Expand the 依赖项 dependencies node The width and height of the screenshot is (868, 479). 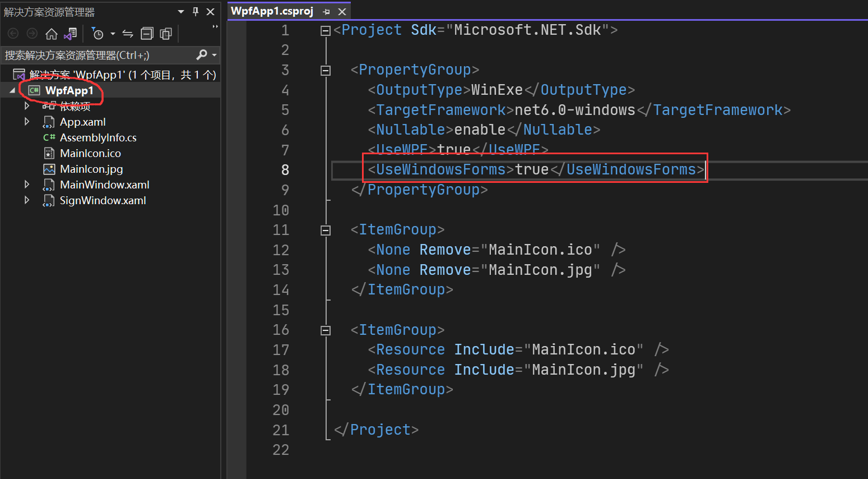pyautogui.click(x=26, y=105)
